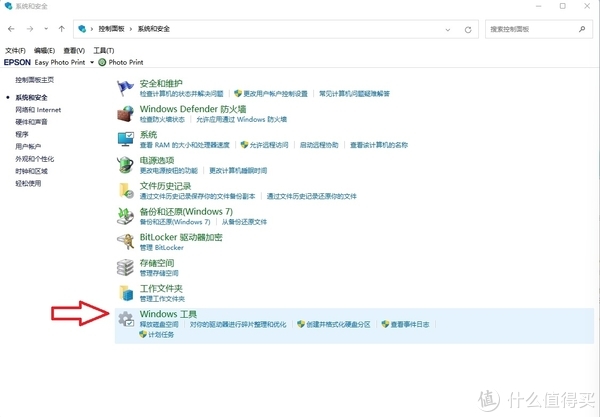Click the Power Options battery icon
The height and width of the screenshot is (417, 600).
pyautogui.click(x=125, y=165)
